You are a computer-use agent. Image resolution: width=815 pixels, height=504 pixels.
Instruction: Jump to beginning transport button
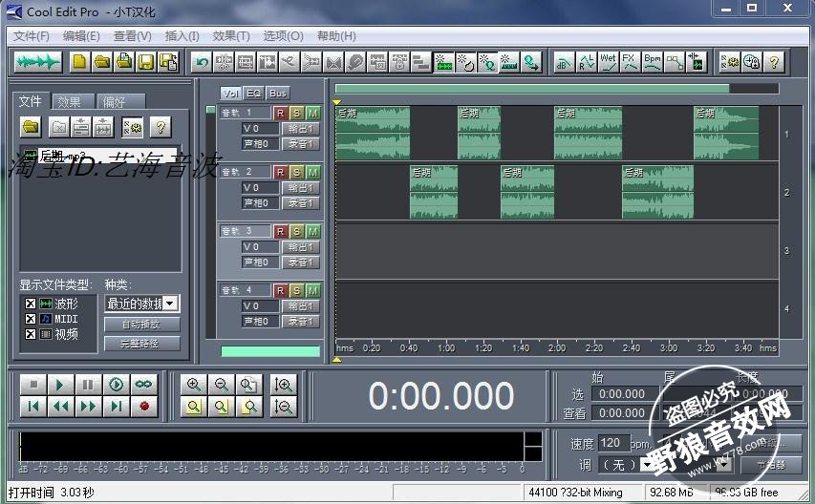point(32,407)
